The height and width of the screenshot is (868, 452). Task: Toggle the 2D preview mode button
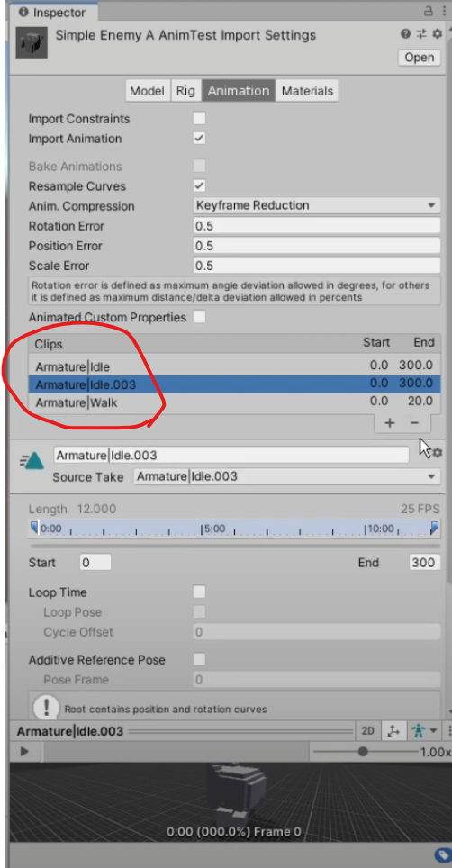[x=368, y=731]
